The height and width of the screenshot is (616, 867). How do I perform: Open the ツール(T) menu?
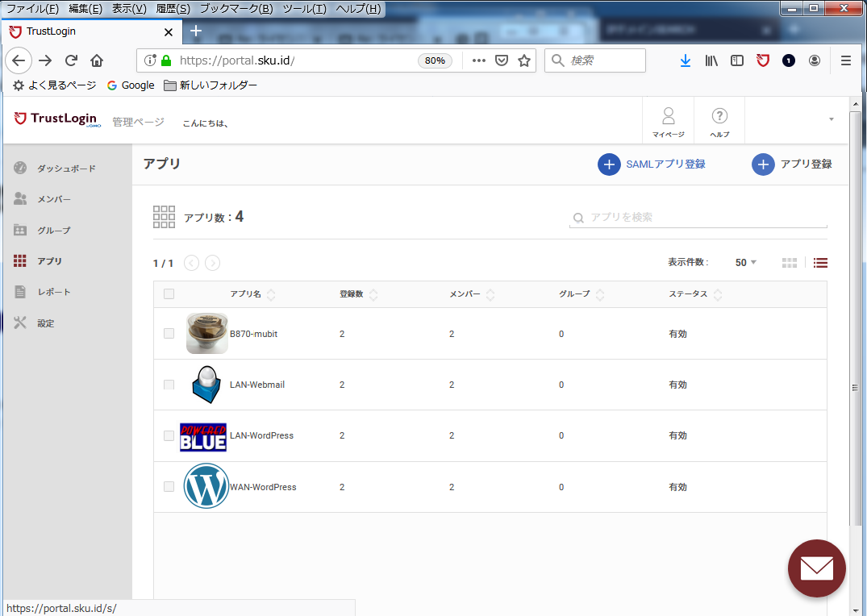point(304,8)
